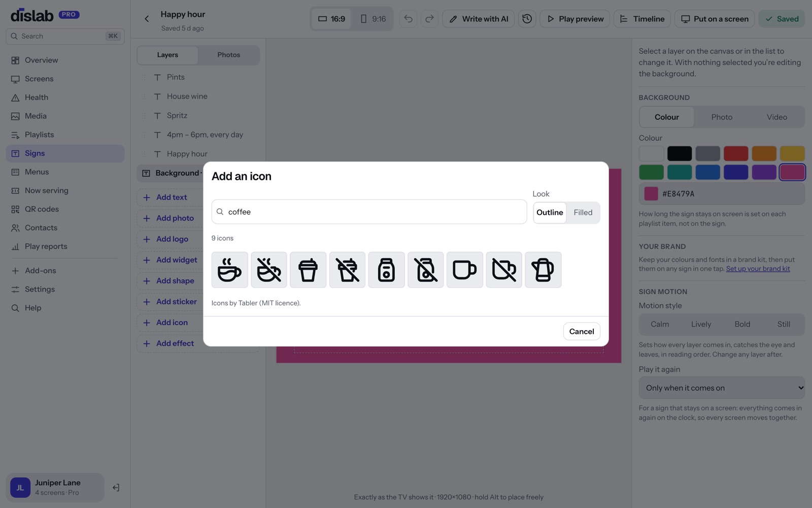Cancel the Add an icon dialog
812x508 pixels.
pos(582,331)
